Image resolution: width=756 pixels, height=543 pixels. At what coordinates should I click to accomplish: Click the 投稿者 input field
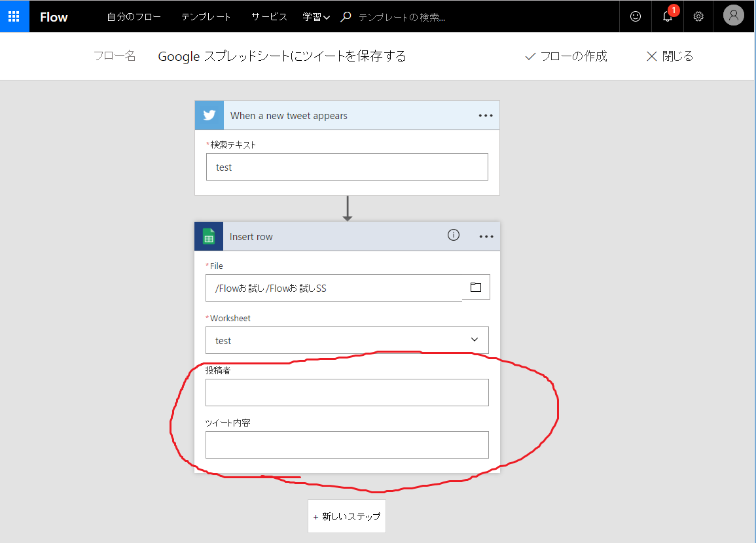347,393
